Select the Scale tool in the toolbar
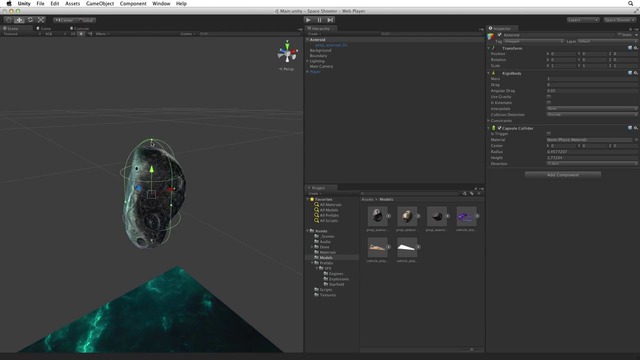The height and width of the screenshot is (360, 640). click(41, 20)
